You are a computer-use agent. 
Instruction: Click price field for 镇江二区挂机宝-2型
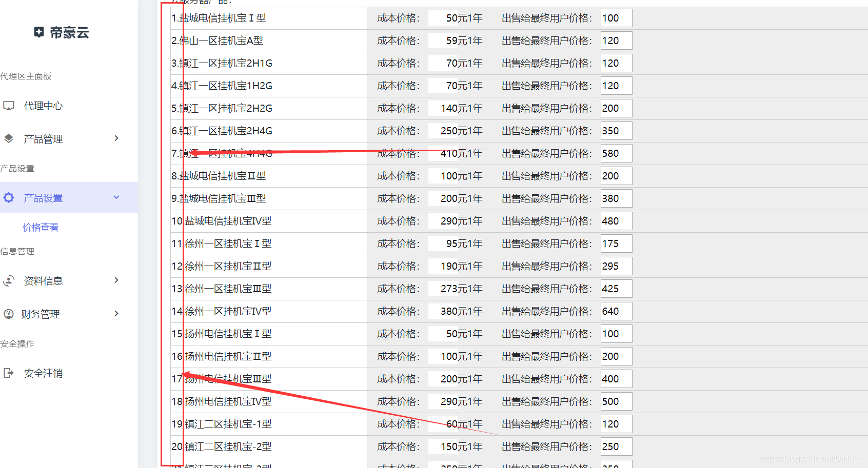tap(616, 446)
